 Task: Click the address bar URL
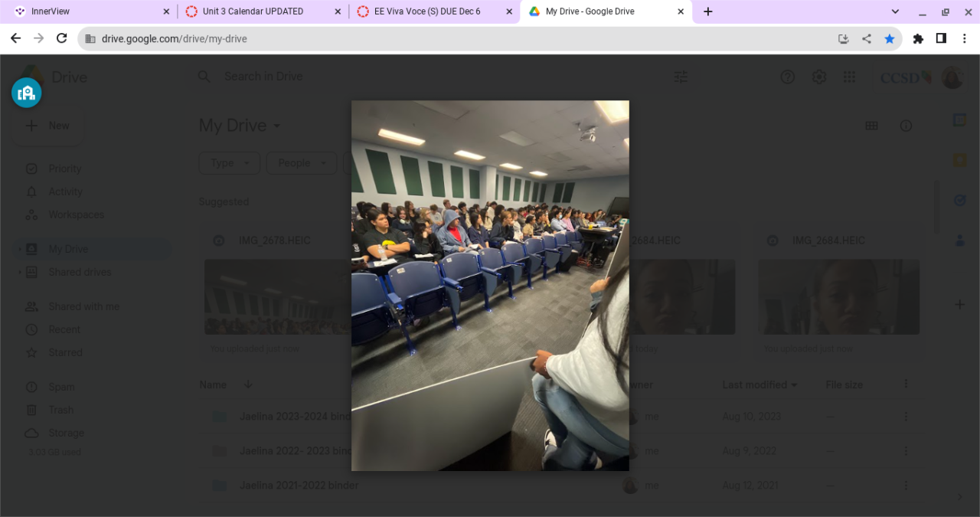click(175, 38)
